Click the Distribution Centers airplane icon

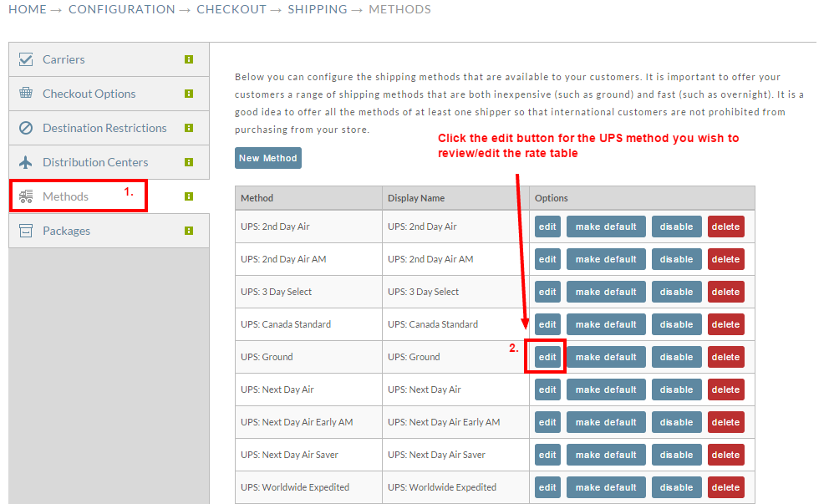click(26, 162)
